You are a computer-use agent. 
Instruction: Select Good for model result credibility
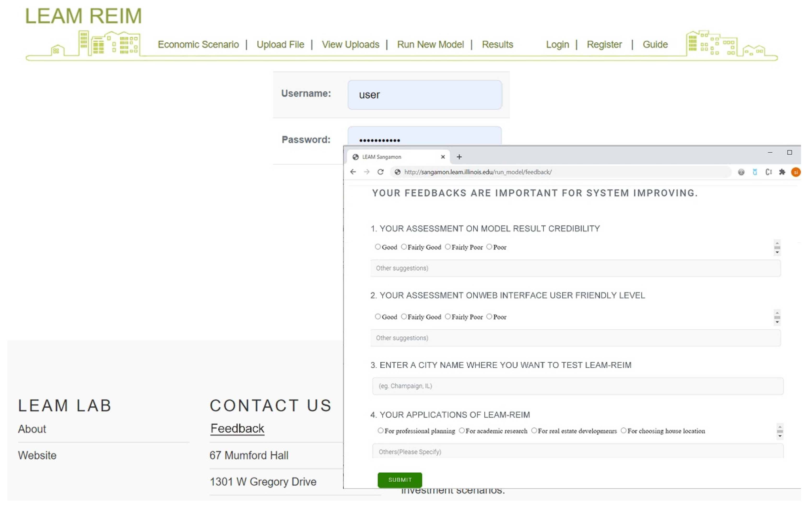coord(378,247)
